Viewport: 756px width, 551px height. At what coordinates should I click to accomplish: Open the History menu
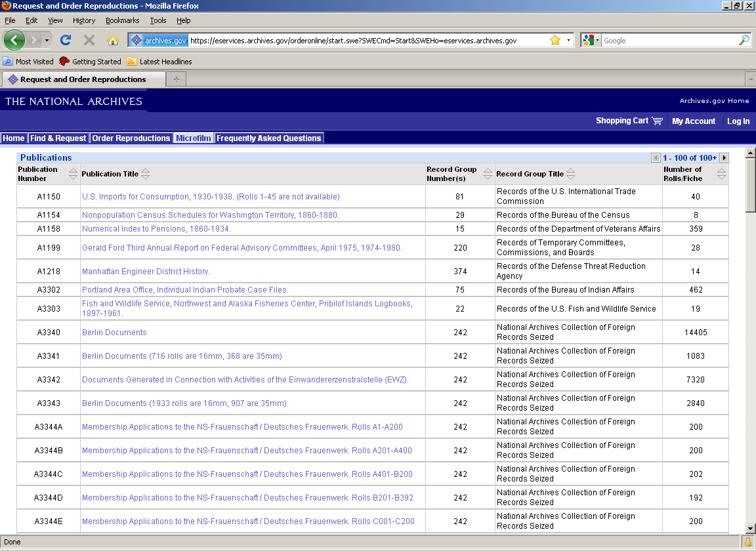click(84, 20)
